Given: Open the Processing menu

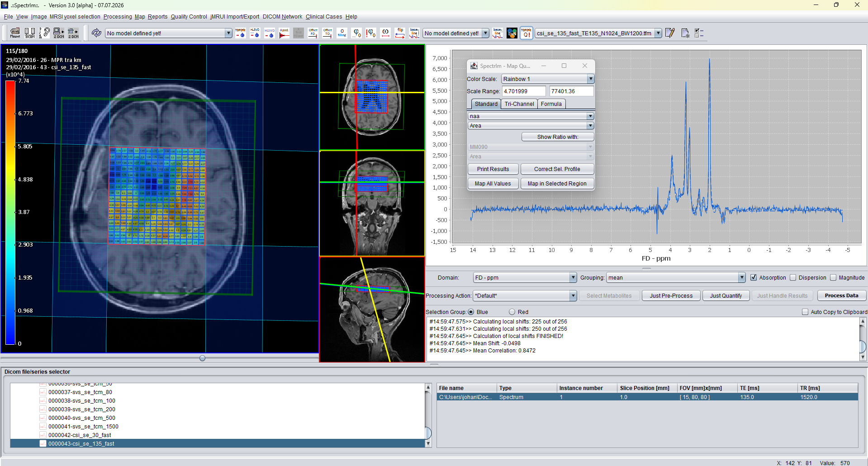Looking at the screenshot, I should [x=118, y=17].
